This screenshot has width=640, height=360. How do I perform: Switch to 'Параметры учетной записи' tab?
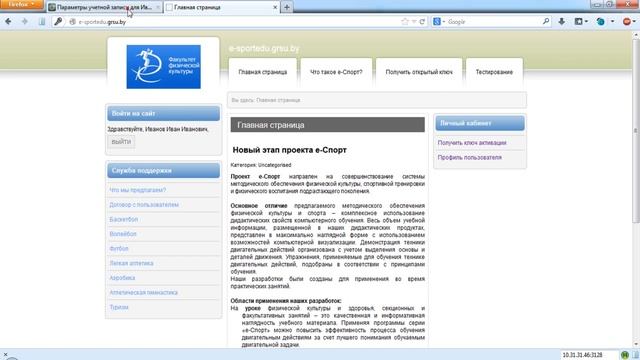click(x=104, y=7)
